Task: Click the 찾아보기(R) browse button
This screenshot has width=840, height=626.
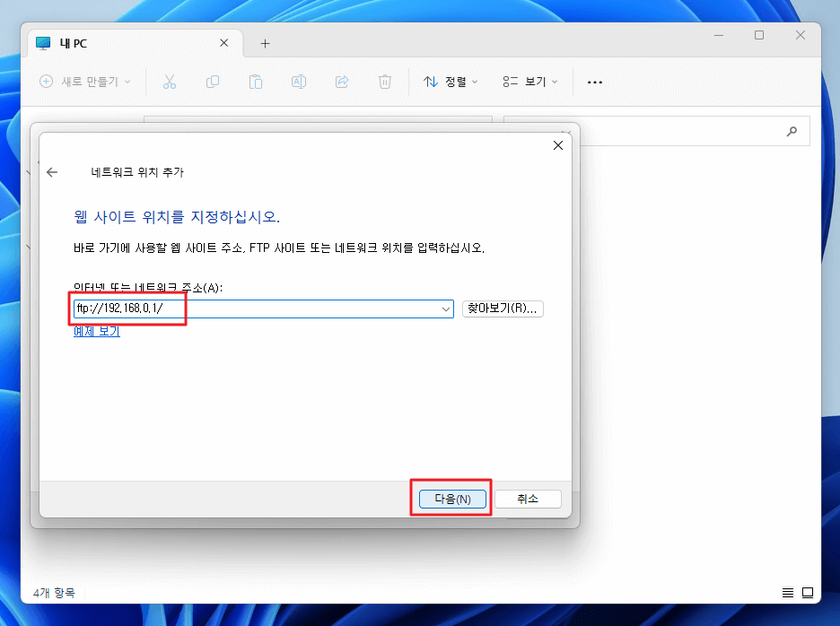Action: pos(503,309)
